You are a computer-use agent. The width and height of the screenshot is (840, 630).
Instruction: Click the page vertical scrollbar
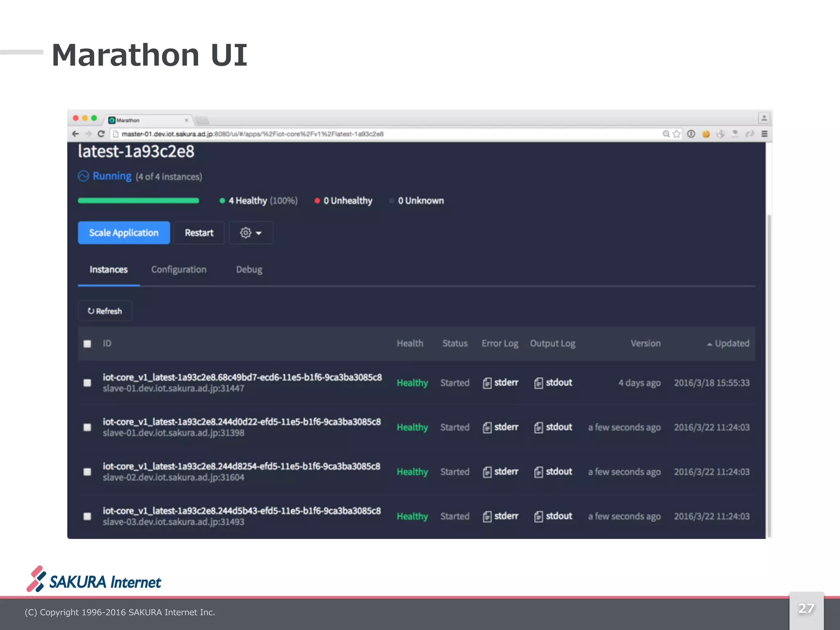pos(769,375)
